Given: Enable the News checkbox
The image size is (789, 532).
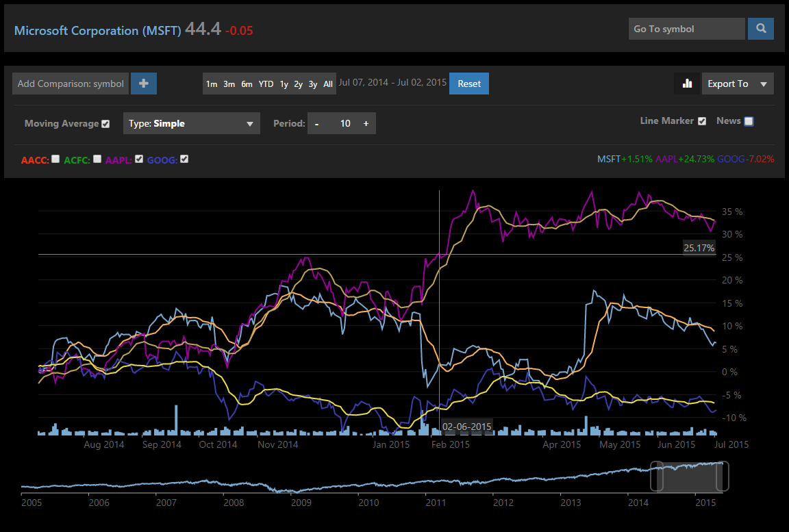Looking at the screenshot, I should [749, 121].
